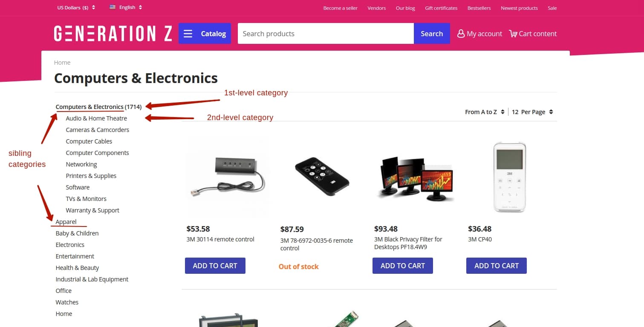Add 3M 30114 remote control to cart
This screenshot has height=327, width=644.
coord(215,265)
